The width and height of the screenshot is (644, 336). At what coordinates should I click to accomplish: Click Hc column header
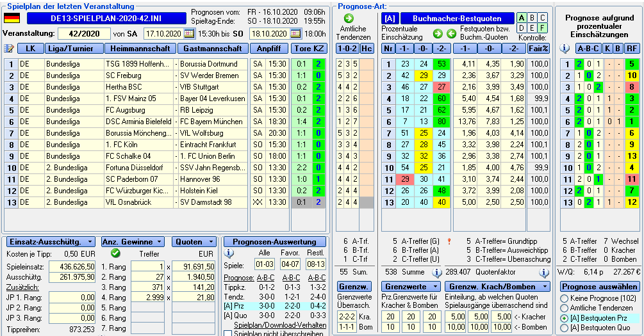367,49
